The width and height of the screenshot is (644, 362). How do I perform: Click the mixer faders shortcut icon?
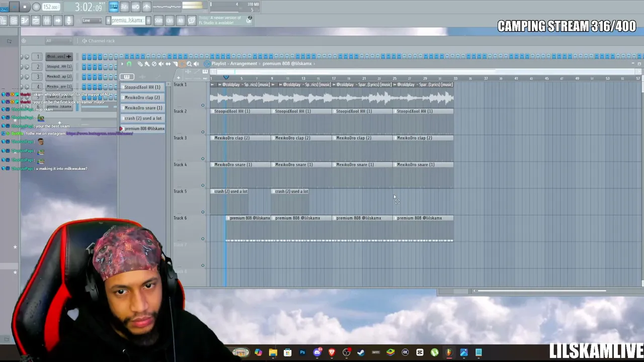tap(47, 21)
